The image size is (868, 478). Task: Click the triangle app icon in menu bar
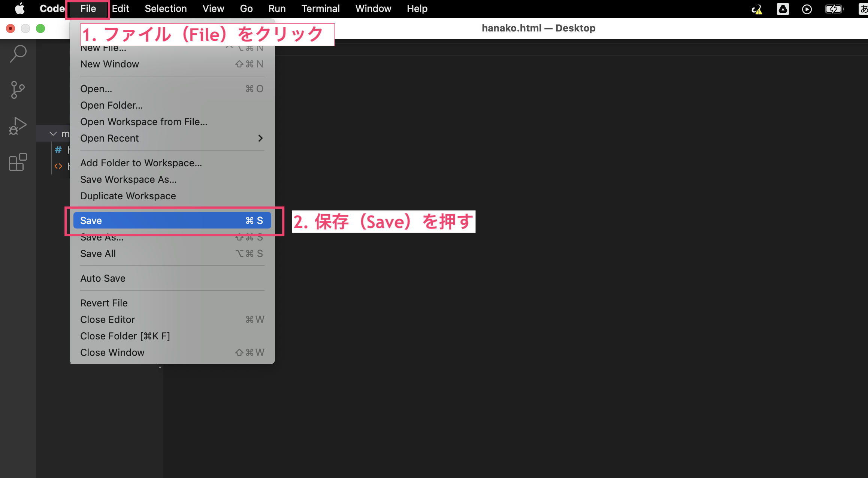(x=783, y=9)
